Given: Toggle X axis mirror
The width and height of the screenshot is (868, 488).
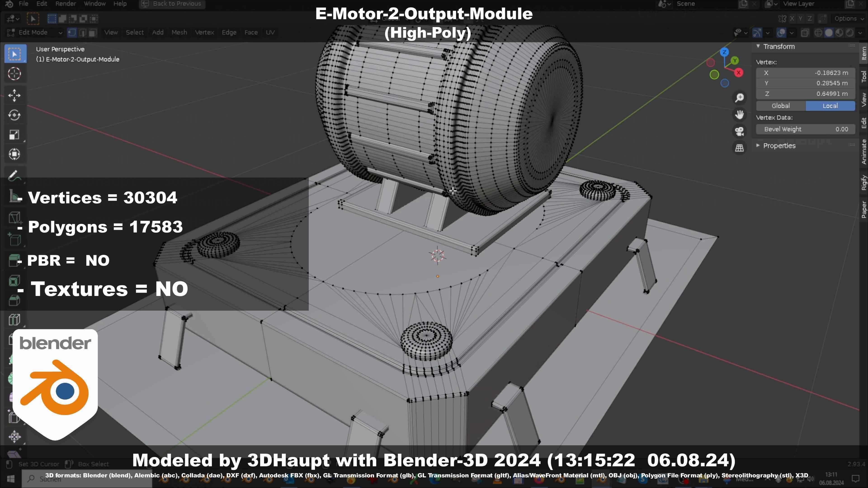Looking at the screenshot, I should [792, 19].
